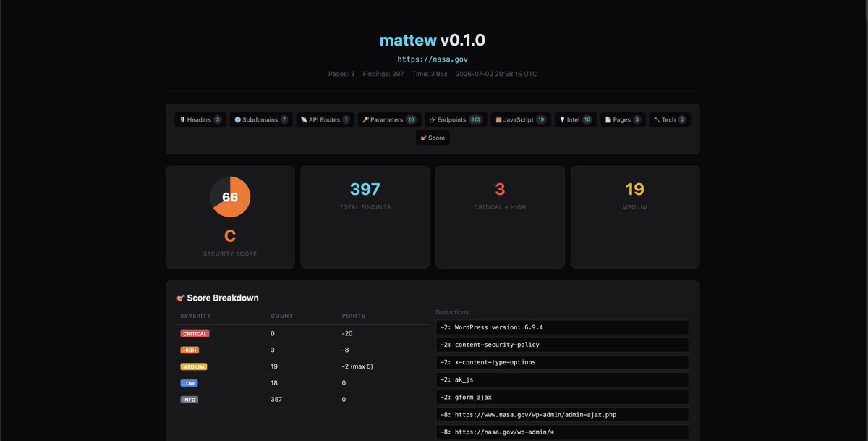Click the gform_ajax deduction row
This screenshot has height=441, width=868.
[562, 398]
